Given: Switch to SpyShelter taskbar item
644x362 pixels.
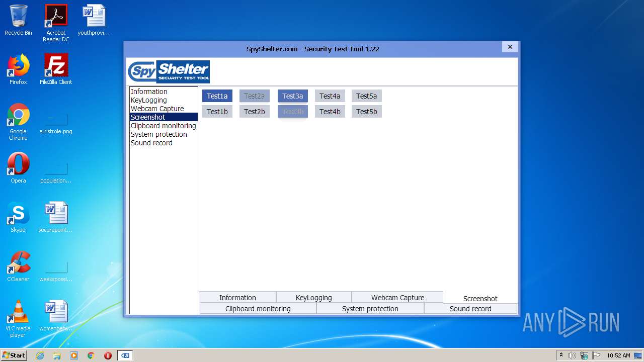Looking at the screenshot, I should pos(125,355).
